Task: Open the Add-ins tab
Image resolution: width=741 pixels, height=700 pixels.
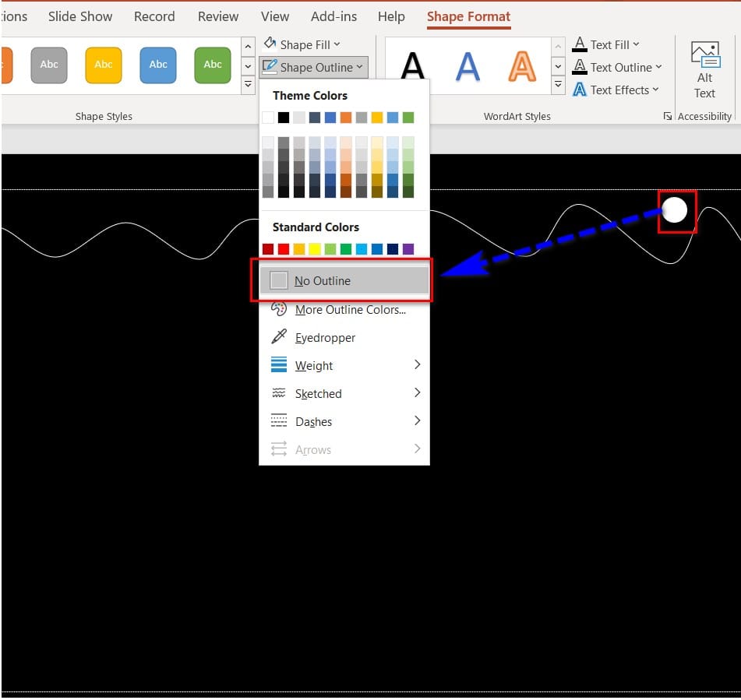Action: tap(334, 16)
